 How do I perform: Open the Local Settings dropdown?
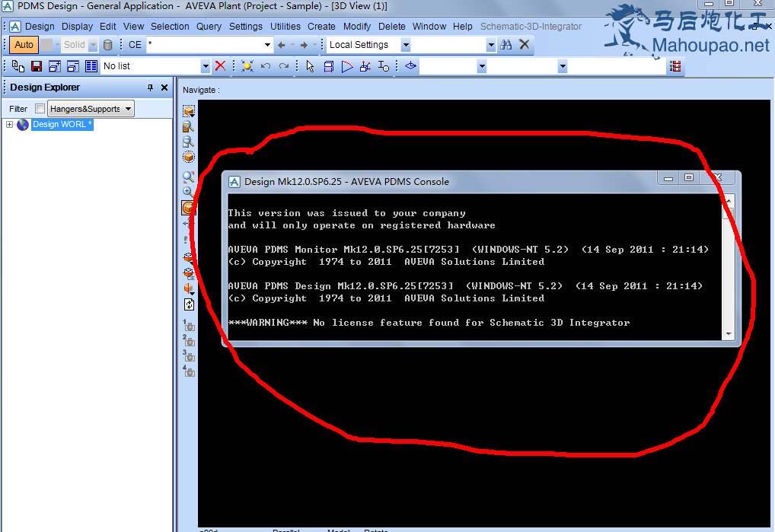pos(406,45)
